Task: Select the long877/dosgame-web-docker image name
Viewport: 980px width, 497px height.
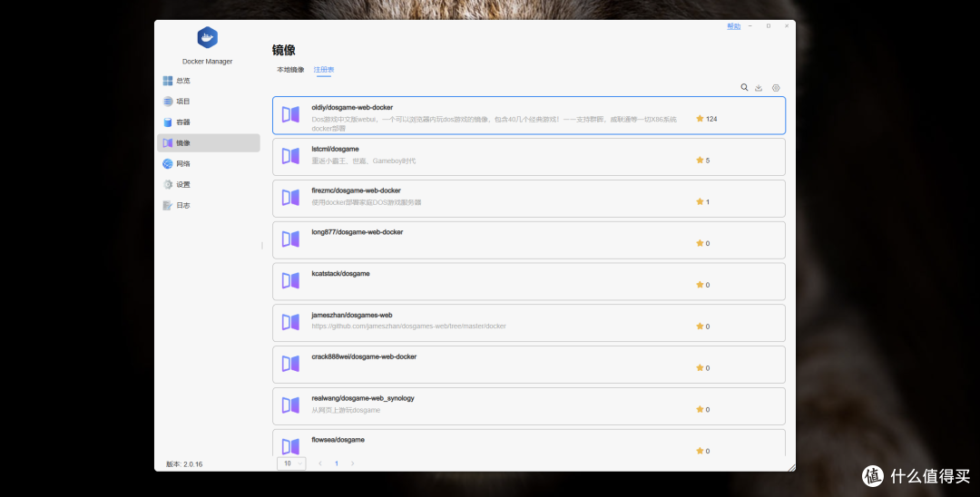Action: [x=357, y=232]
